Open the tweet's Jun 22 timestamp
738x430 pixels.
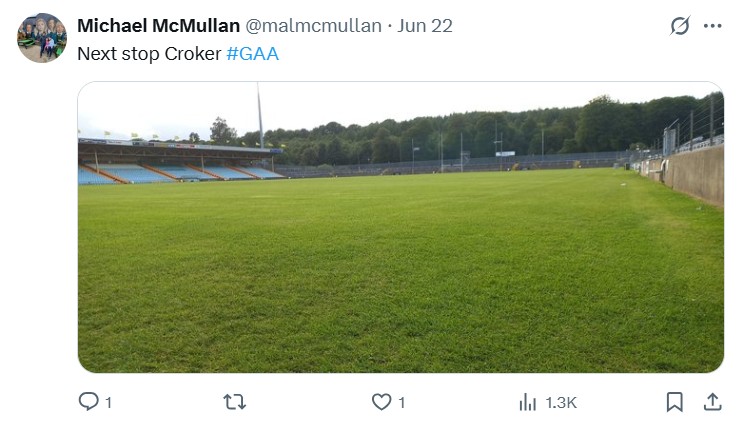tap(425, 26)
